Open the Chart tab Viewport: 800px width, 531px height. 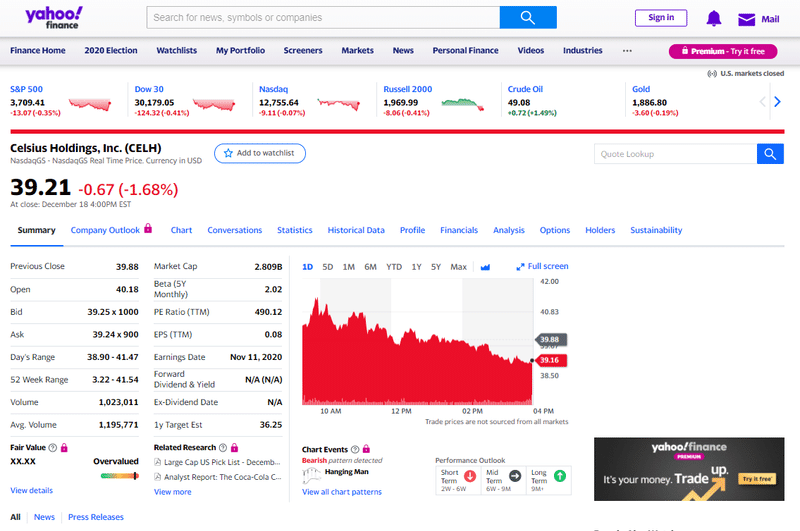tap(181, 230)
